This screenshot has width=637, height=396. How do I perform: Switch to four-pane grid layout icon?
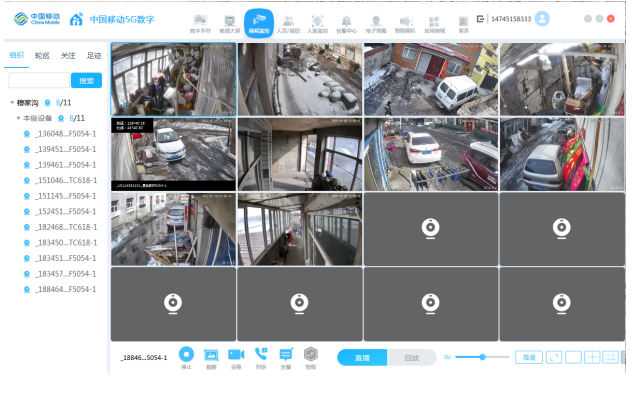click(x=592, y=357)
